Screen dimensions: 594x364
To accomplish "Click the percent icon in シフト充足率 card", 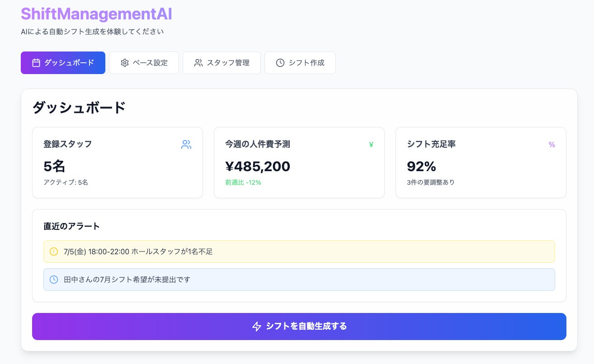I will (x=552, y=145).
